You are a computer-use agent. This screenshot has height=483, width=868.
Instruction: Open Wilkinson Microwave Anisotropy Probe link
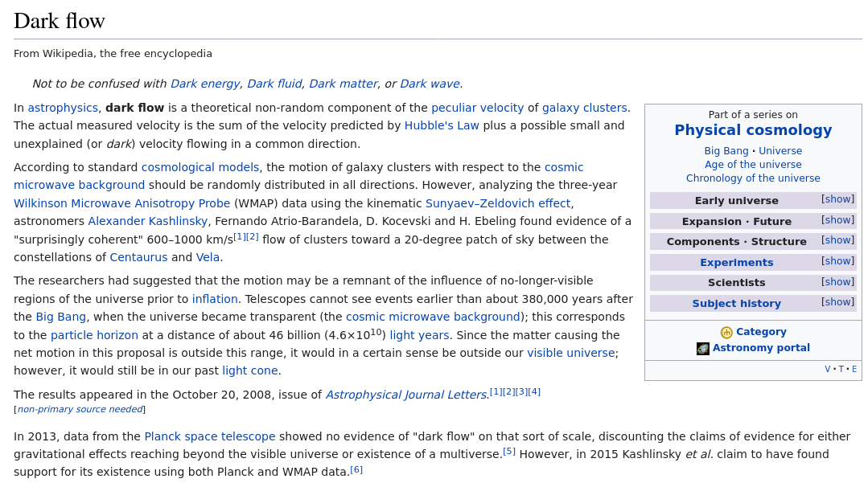coord(121,203)
